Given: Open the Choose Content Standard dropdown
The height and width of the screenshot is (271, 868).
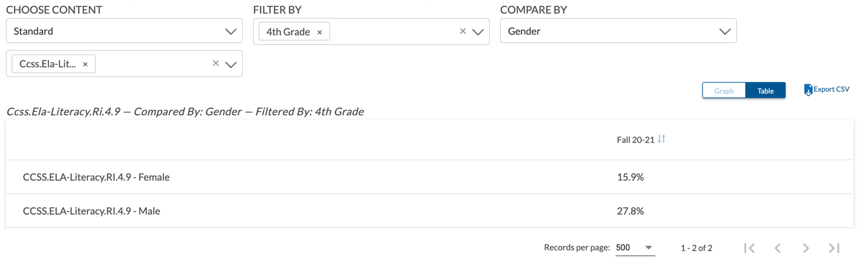Looking at the screenshot, I should coord(124,31).
